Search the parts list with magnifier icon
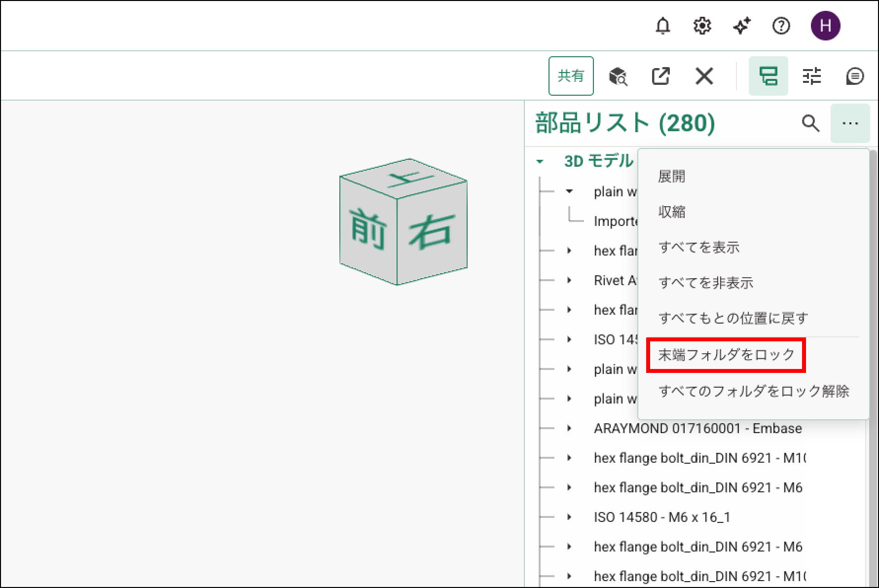Viewport: 879px width, 588px height. click(810, 123)
